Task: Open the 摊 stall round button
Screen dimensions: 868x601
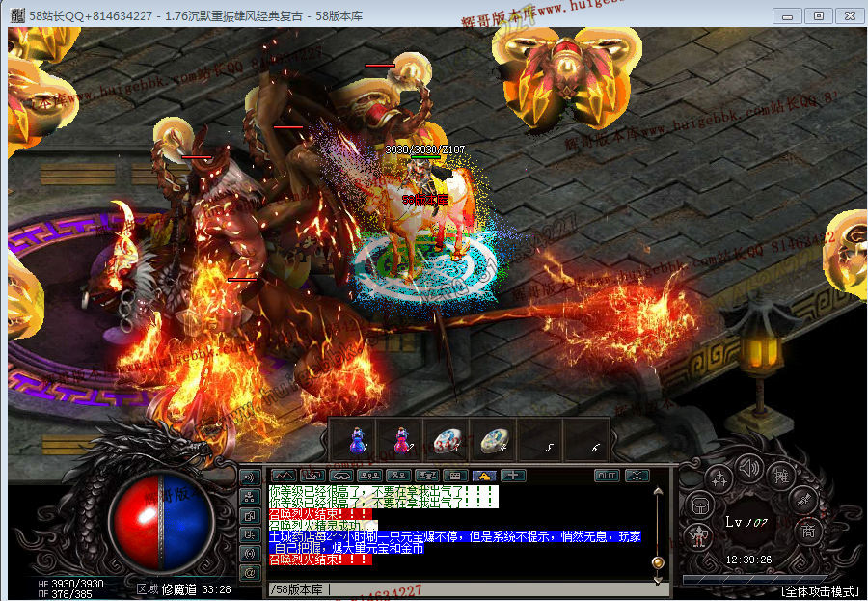Action: click(780, 477)
